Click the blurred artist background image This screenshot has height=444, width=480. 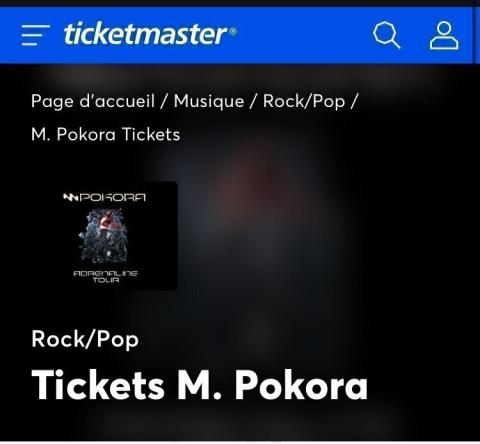tap(267, 233)
